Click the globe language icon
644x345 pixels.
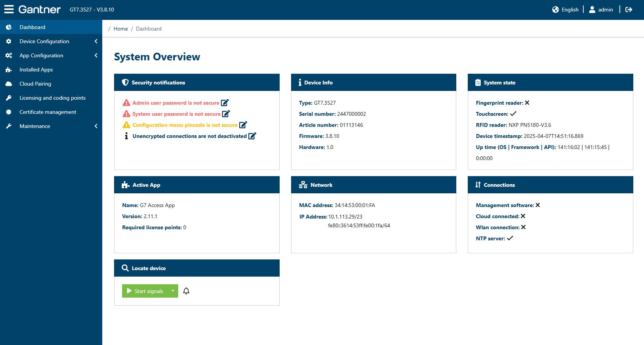point(555,10)
